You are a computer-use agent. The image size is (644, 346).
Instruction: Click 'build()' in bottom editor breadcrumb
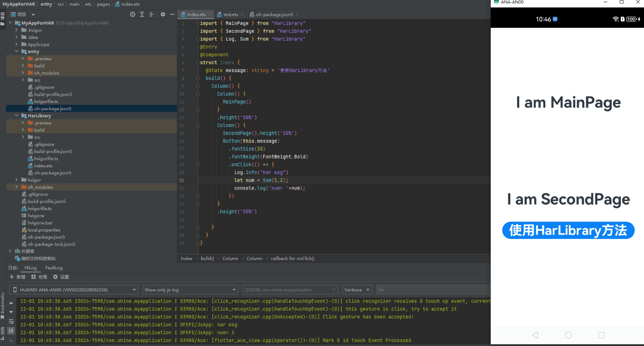click(x=207, y=259)
